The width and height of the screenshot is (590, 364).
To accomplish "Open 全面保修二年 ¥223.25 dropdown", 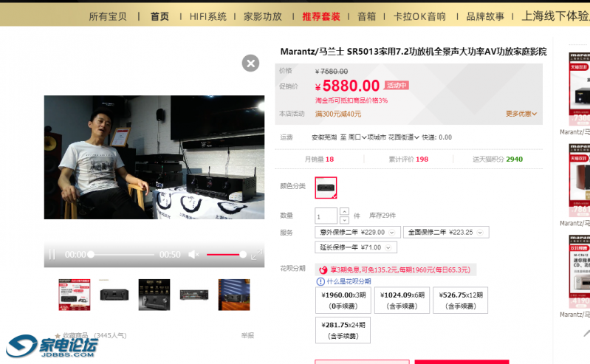I will 446,233.
